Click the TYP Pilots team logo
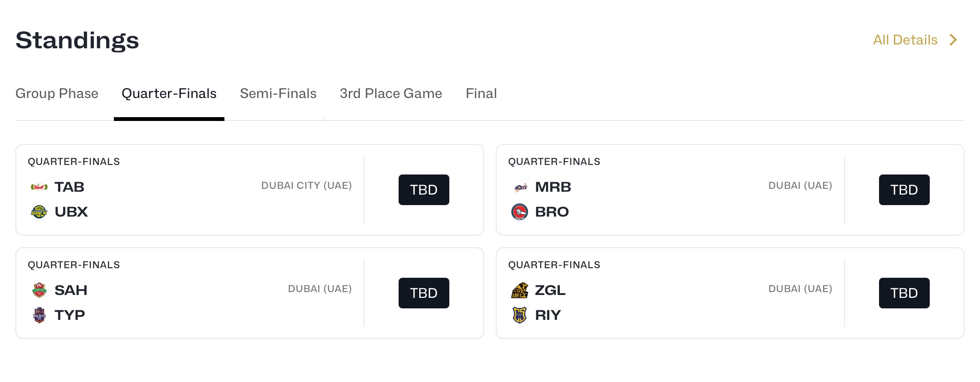The width and height of the screenshot is (980, 382). [x=39, y=315]
